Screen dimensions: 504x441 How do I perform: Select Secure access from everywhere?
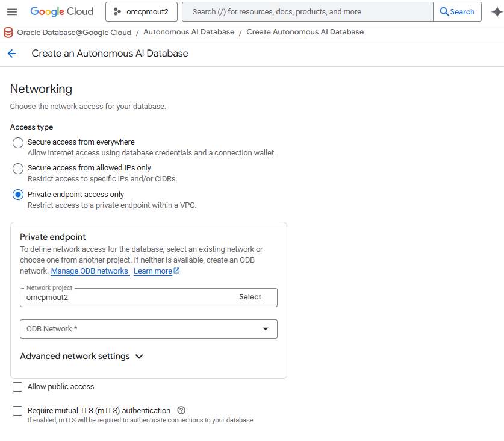[17, 143]
